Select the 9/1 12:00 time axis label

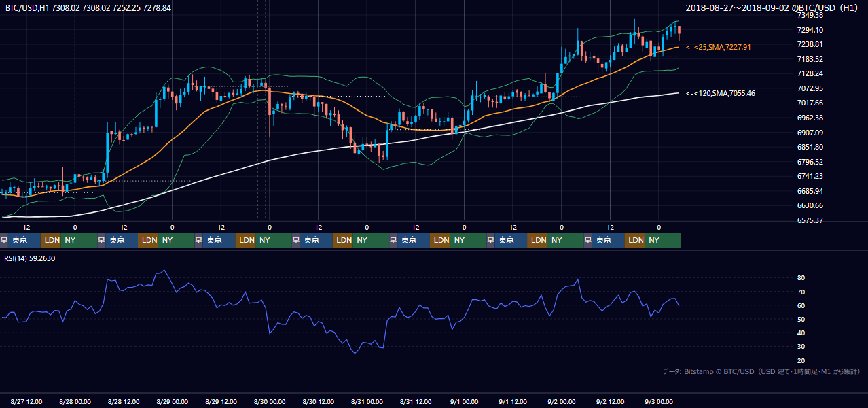click(x=513, y=401)
